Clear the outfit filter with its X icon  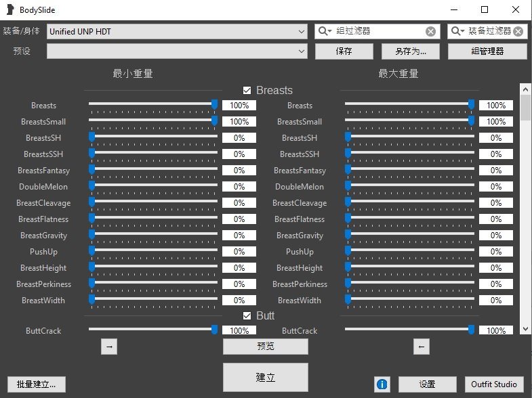pos(518,32)
